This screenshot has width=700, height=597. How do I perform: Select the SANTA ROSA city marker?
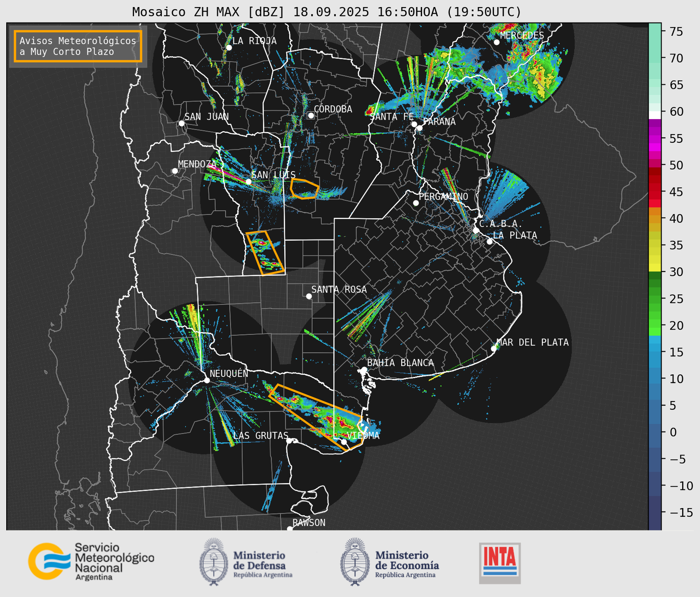click(309, 296)
